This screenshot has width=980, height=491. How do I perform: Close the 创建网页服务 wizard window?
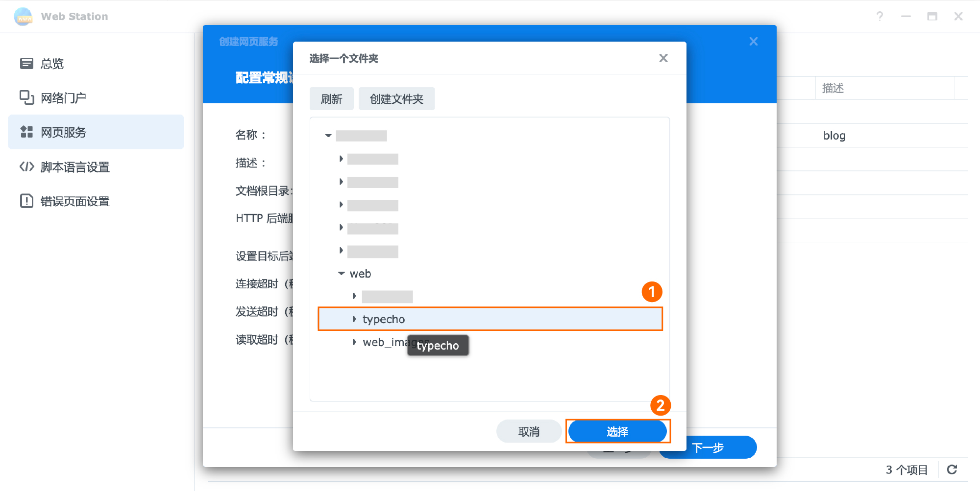(x=753, y=42)
